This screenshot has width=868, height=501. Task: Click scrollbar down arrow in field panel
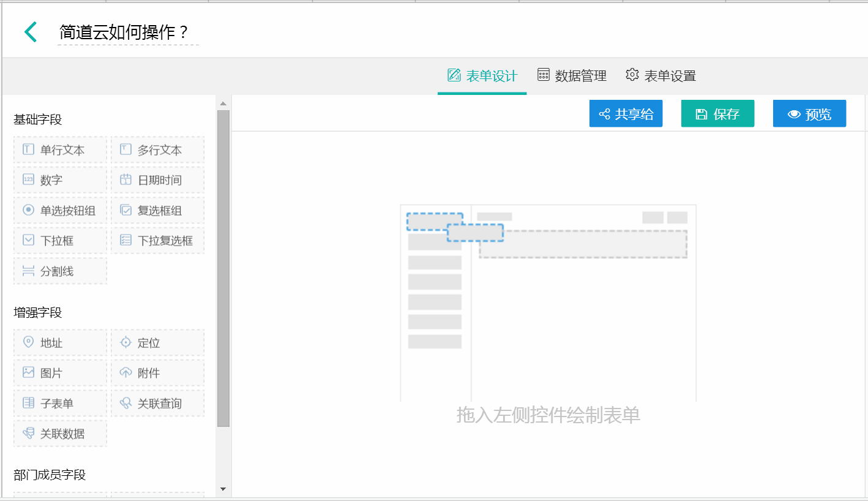click(x=223, y=489)
